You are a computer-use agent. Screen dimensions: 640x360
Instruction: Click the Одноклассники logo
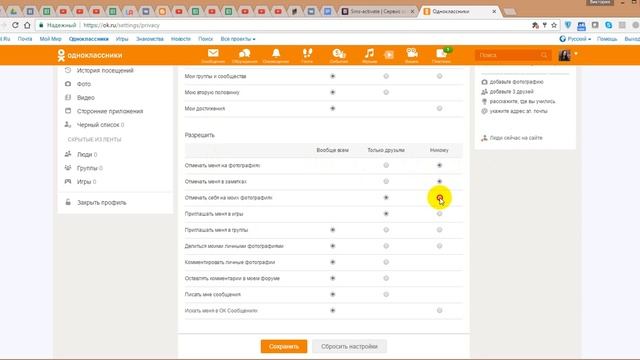(x=90, y=55)
